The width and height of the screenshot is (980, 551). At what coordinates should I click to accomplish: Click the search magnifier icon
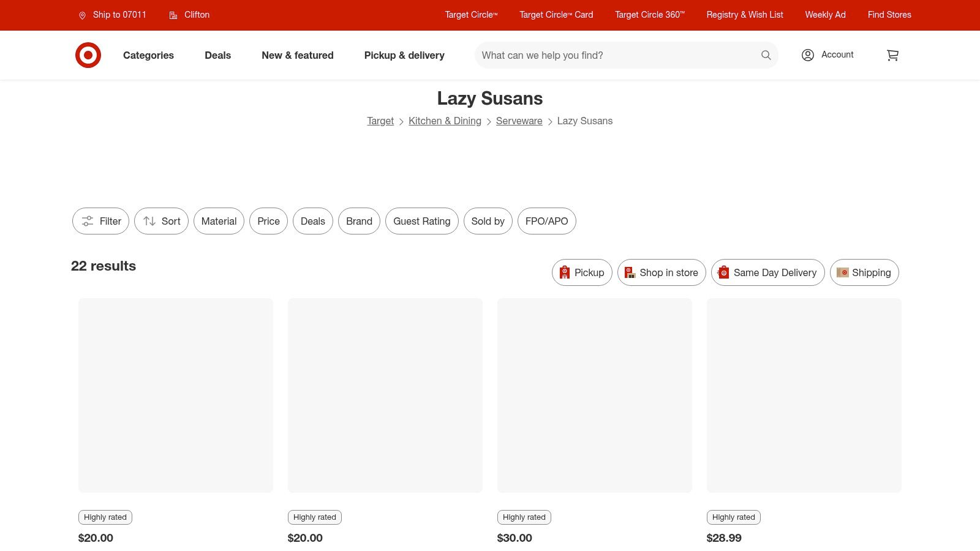(766, 55)
